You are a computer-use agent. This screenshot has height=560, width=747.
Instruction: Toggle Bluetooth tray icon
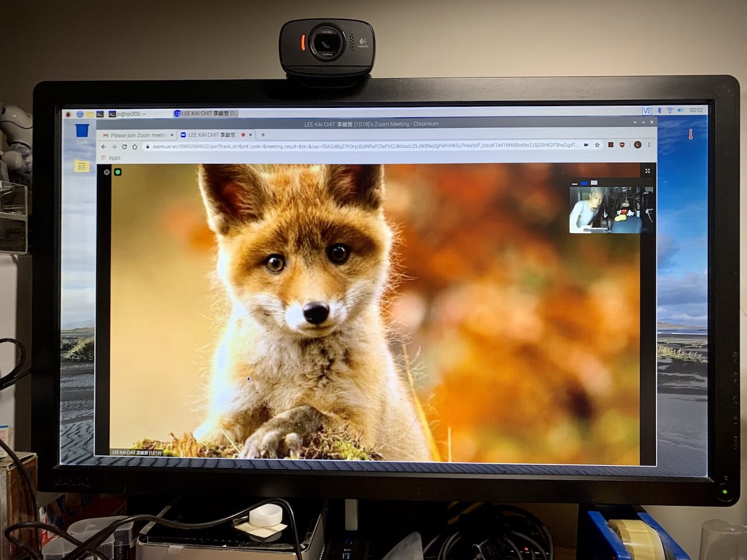[659, 110]
